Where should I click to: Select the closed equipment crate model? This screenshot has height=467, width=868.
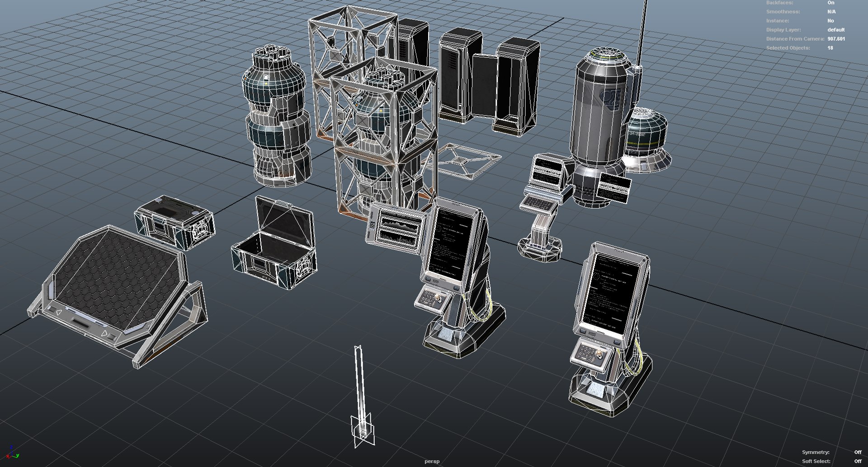175,222
